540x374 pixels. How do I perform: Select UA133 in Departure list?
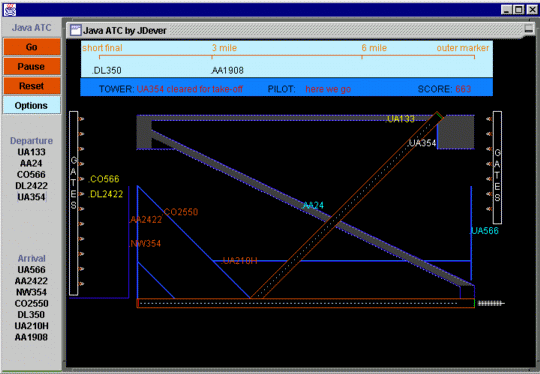tap(31, 152)
